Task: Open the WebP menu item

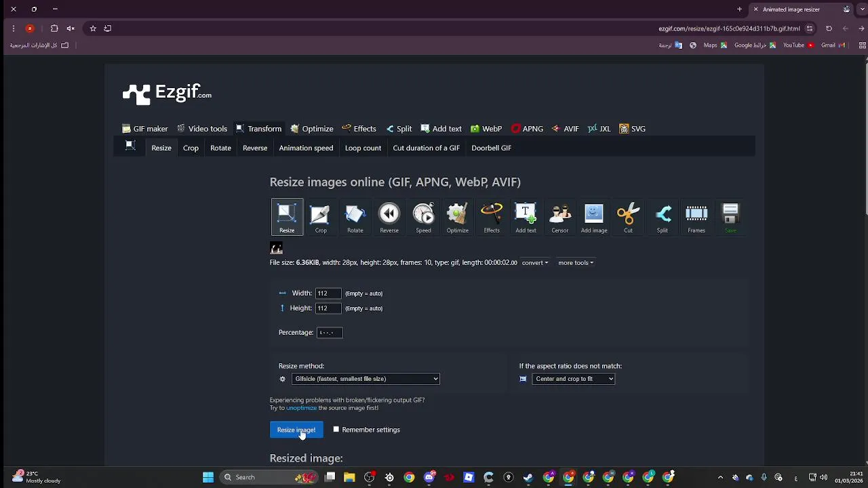Action: (486, 129)
